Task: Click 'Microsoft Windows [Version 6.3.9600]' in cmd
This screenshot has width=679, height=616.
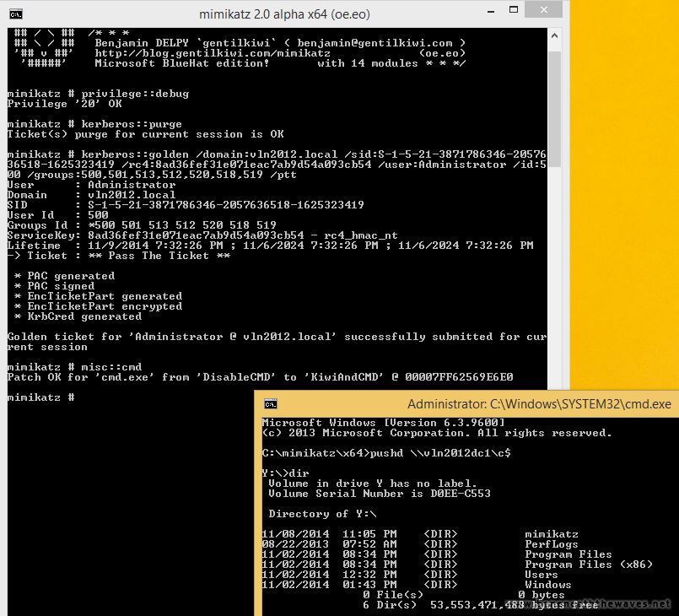Action: tap(383, 423)
